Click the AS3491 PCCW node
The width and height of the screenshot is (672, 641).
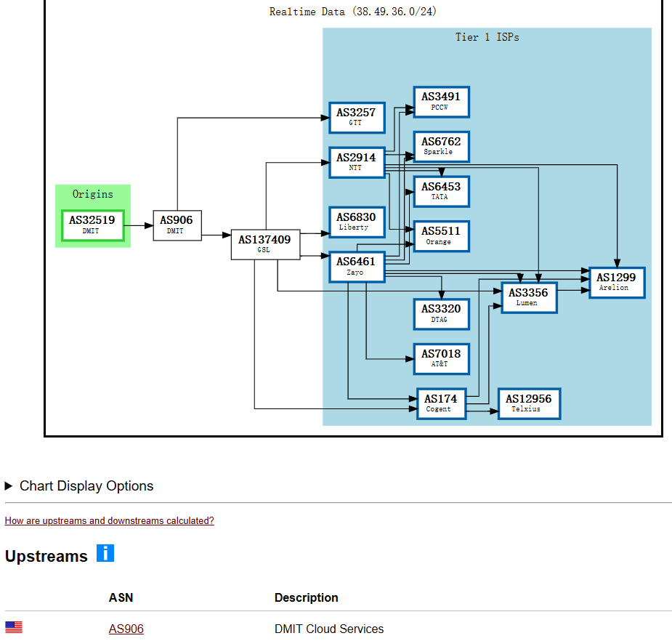pyautogui.click(x=442, y=102)
